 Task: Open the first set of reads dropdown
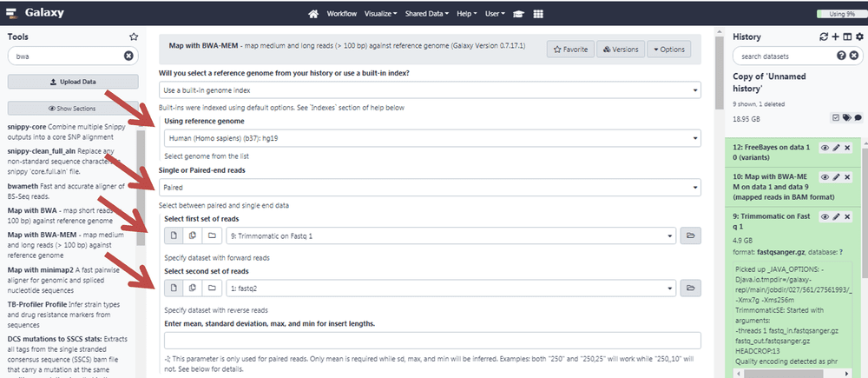pyautogui.click(x=451, y=235)
